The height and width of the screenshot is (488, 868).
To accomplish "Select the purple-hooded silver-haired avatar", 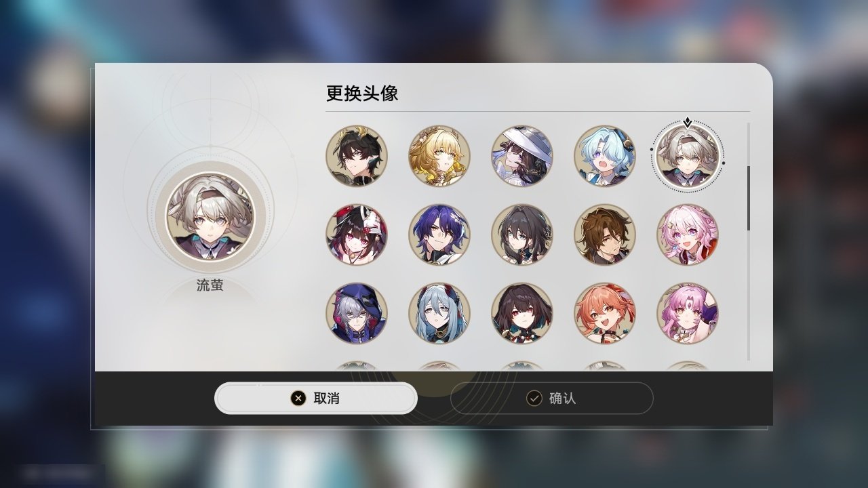I will point(357,313).
